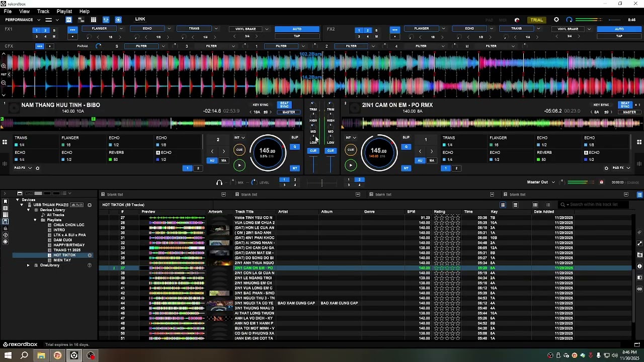644x362 pixels.
Task: Expand the OneLibrary tree node
Action: coord(28,265)
